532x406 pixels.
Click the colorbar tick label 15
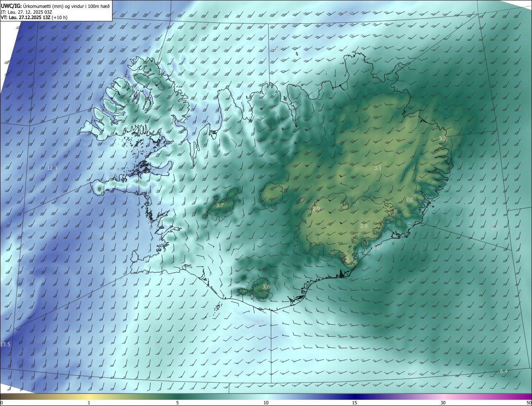click(355, 403)
